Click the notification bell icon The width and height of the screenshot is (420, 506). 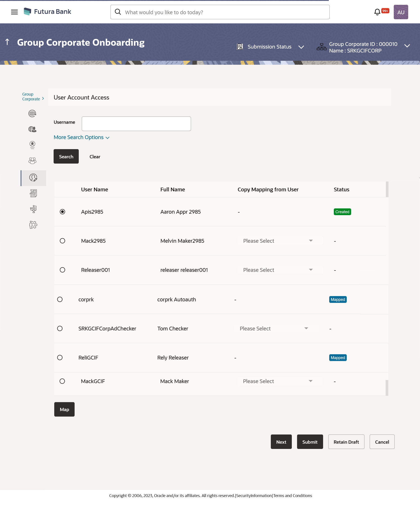377,12
